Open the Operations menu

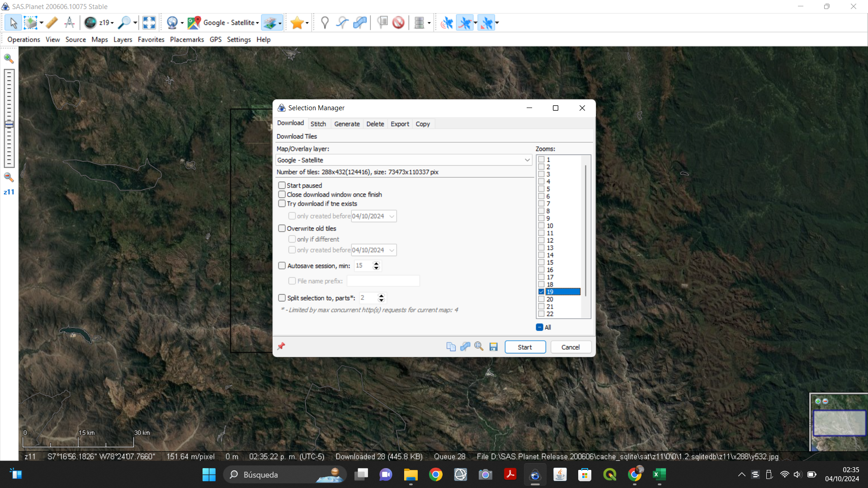point(24,39)
